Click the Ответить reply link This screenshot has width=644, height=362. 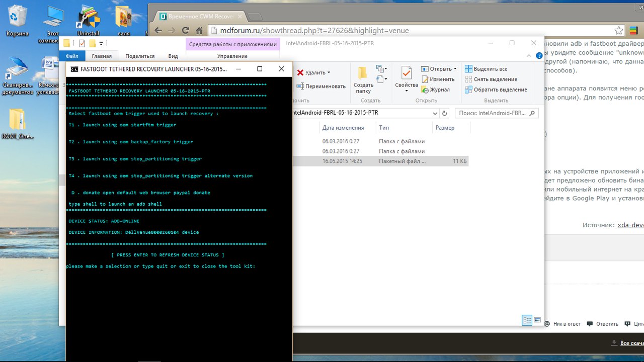click(607, 324)
